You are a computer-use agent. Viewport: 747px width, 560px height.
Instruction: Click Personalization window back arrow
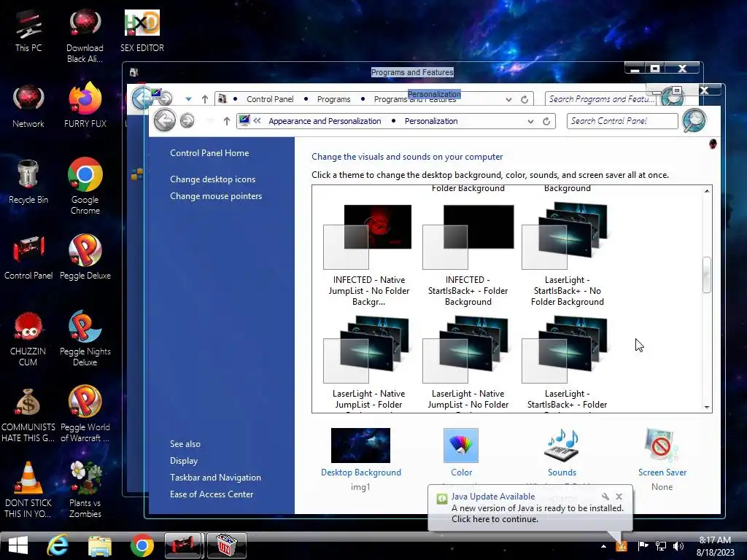pos(164,120)
